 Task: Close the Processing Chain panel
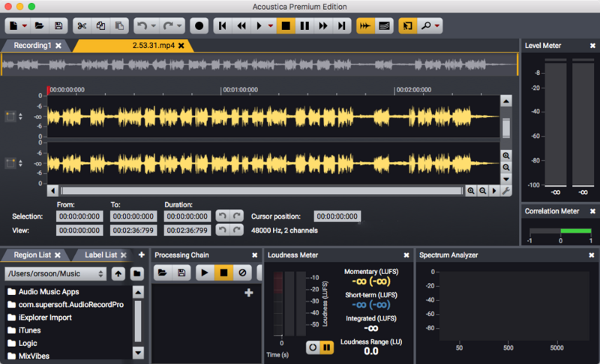click(254, 255)
